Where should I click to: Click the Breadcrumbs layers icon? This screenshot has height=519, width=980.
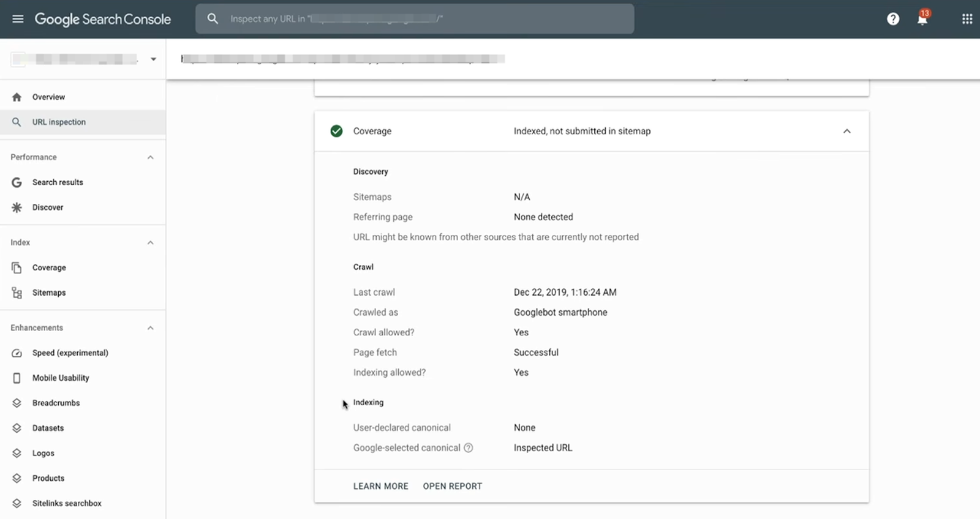point(17,403)
